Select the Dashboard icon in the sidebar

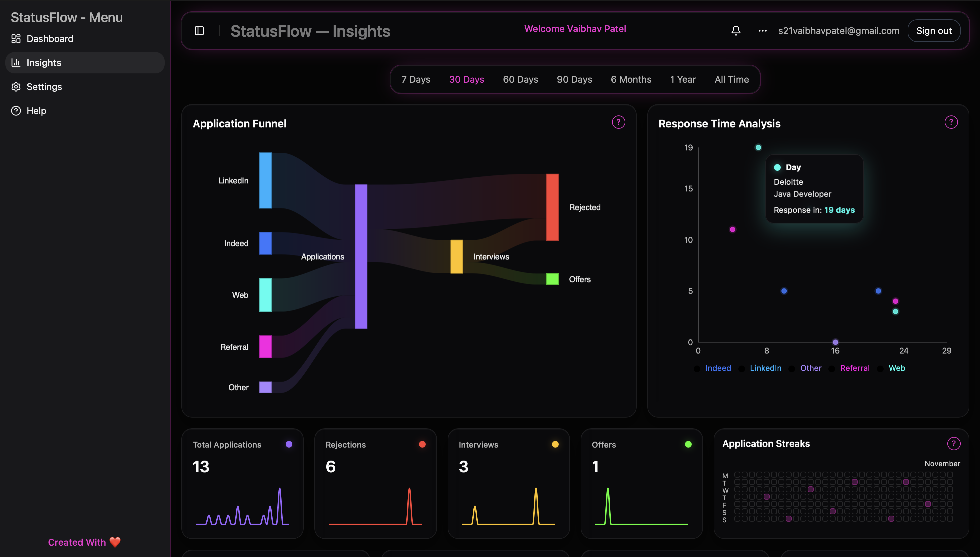(16, 38)
